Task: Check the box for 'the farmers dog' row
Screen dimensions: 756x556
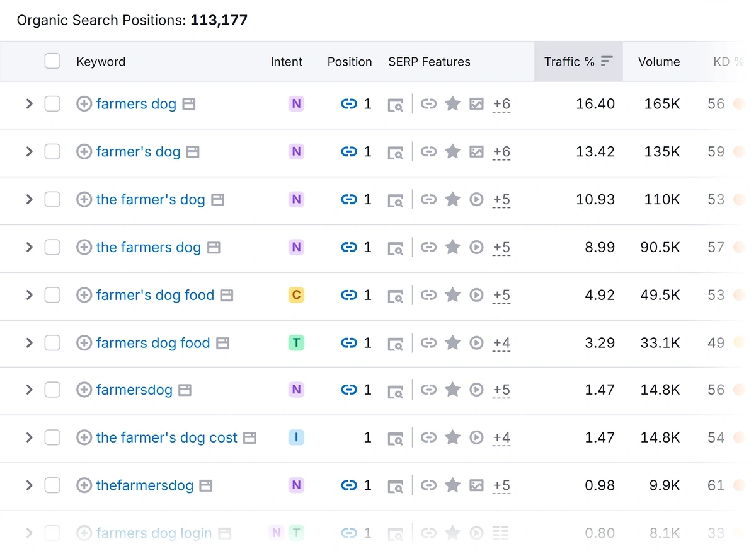Action: (x=52, y=248)
